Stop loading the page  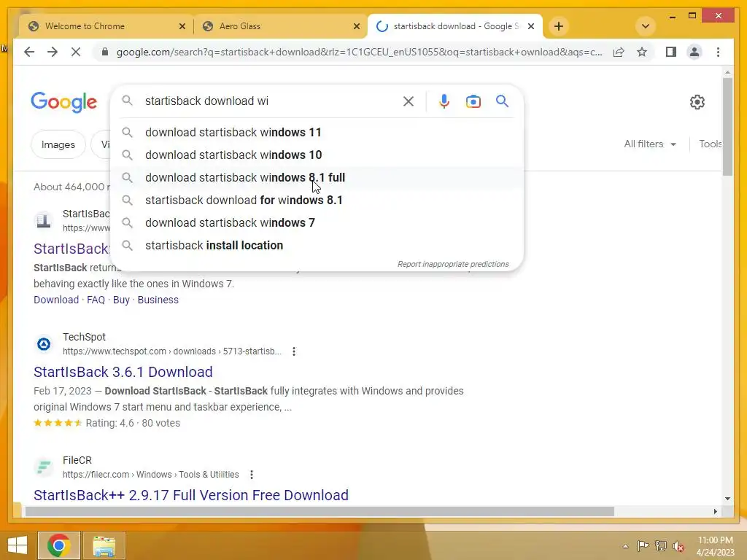pos(76,52)
